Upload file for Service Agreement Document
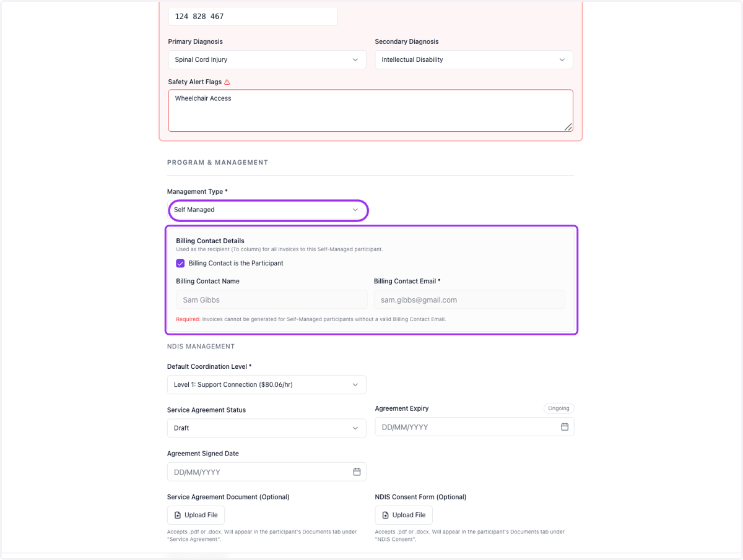This screenshot has width=743, height=560. 196,515
